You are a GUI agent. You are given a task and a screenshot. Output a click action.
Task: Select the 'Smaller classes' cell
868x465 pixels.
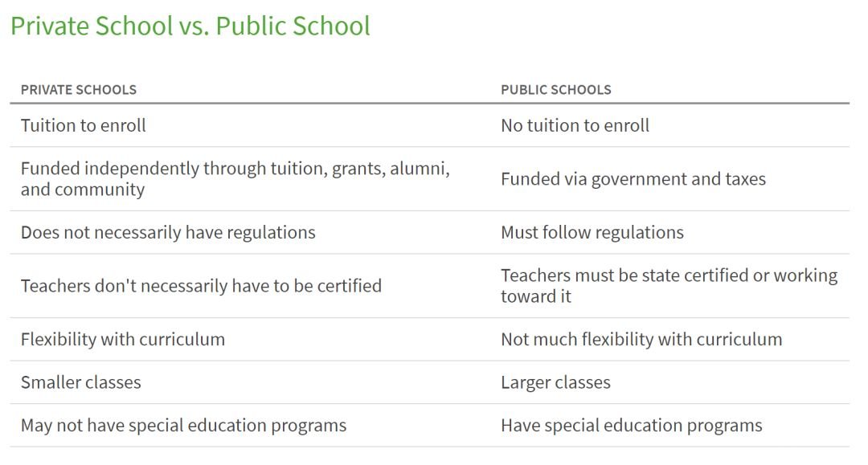coord(81,382)
